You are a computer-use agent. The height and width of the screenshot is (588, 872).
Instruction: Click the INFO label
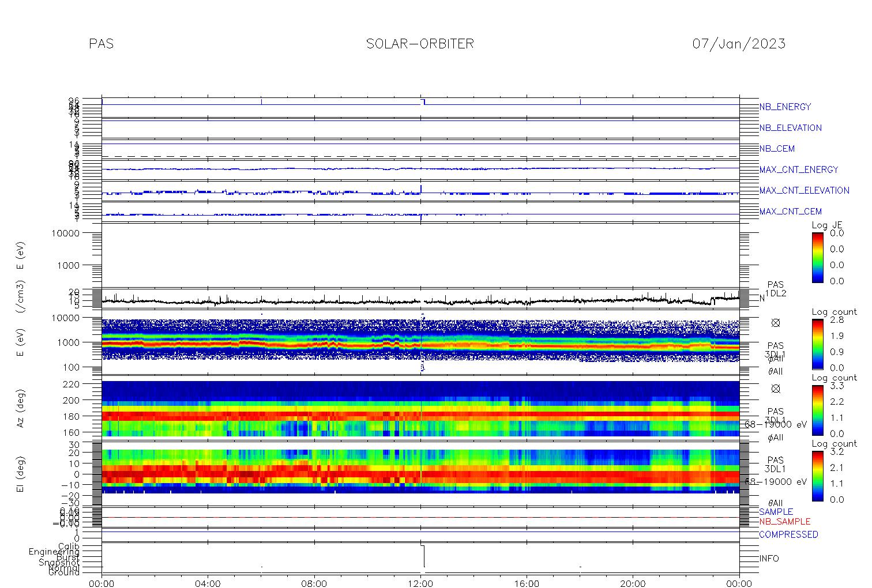tap(769, 559)
